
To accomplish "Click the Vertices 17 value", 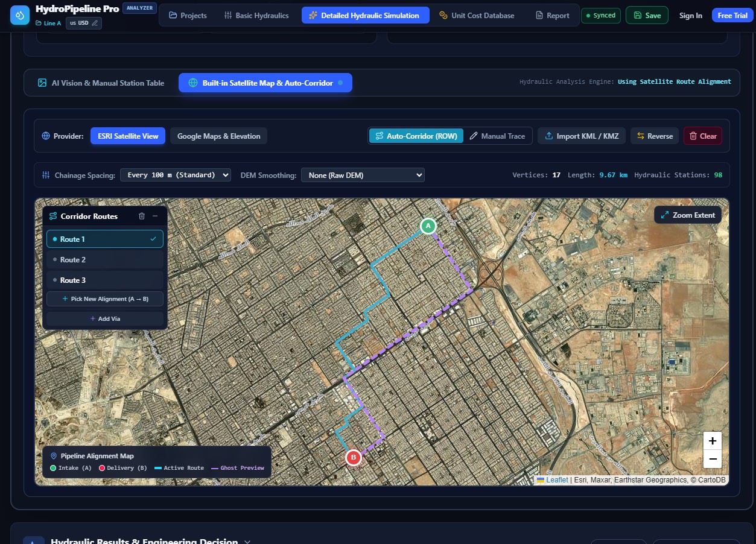I will pos(556,175).
